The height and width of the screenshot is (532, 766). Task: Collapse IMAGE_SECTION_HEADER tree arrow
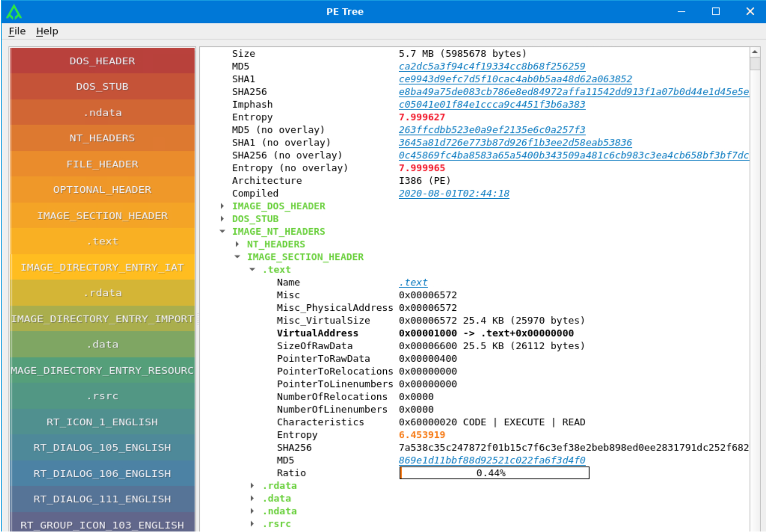[237, 257]
